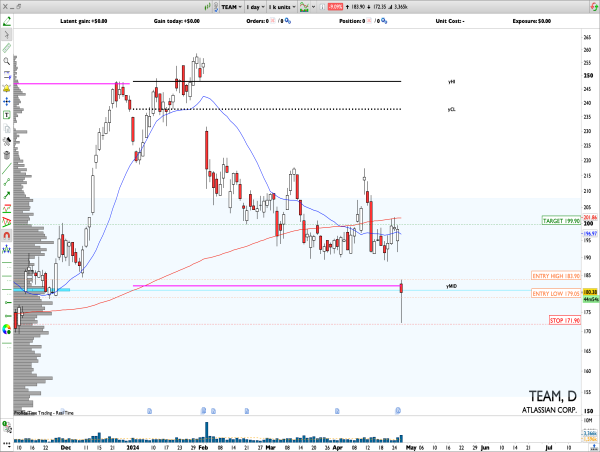This screenshot has width=600, height=452.
Task: Open orders list gear icon
Action: coord(288,21)
